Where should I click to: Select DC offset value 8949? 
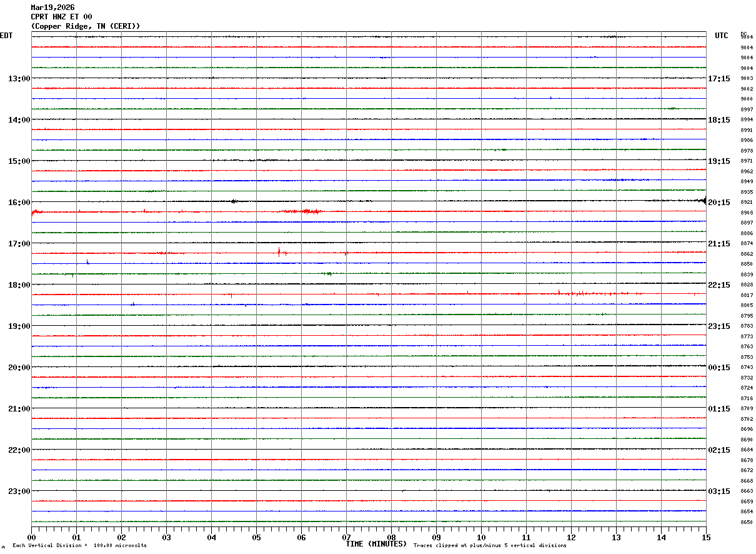coord(747,182)
